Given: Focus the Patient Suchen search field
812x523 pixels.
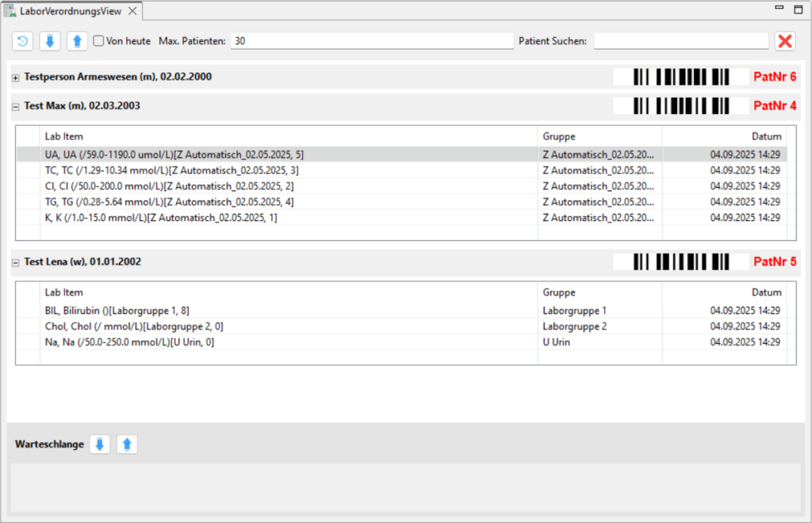Looking at the screenshot, I should point(680,41).
